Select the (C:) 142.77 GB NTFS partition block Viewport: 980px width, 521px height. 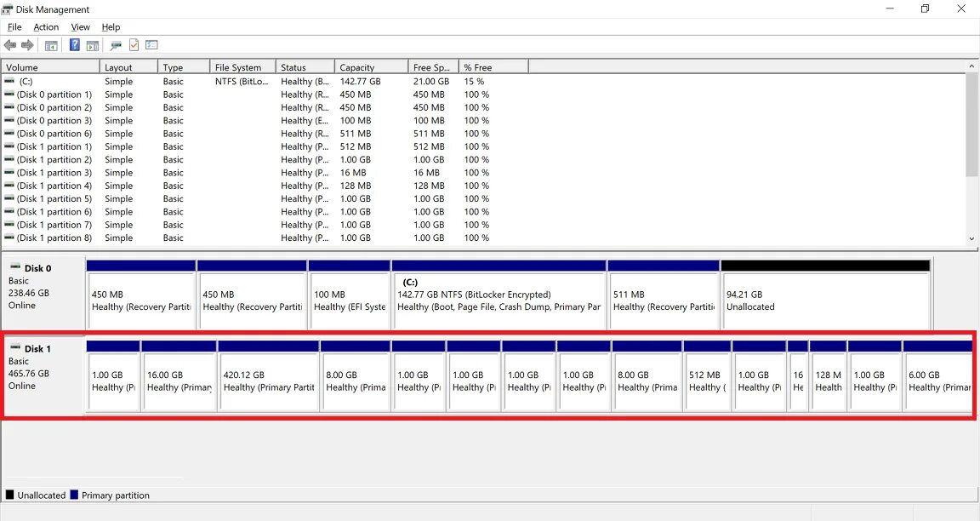499,295
